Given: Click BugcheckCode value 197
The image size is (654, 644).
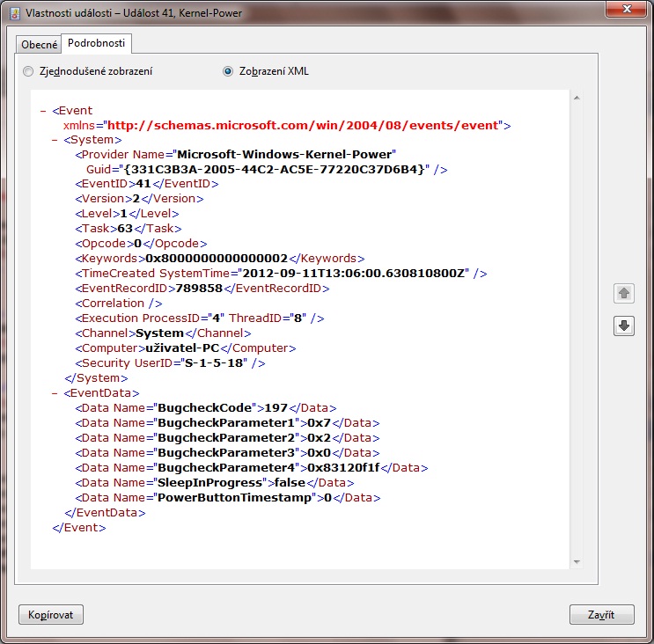Looking at the screenshot, I should tap(276, 408).
